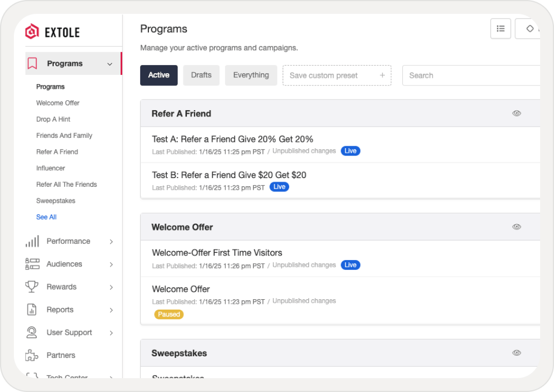Open Refer A Friend in sidebar
Viewport: 554px width, 392px height.
[x=57, y=152]
